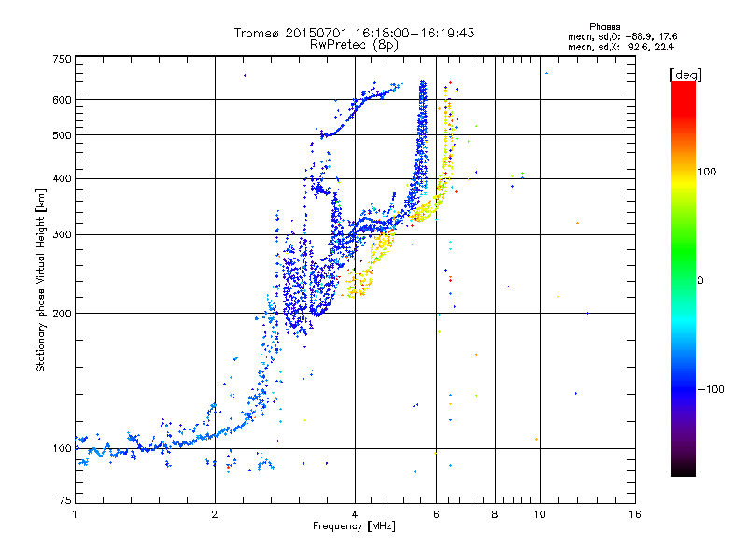Image resolution: width=747 pixels, height=560 pixels.
Task: Click the '100' y-axis tick label
Action: point(62,449)
